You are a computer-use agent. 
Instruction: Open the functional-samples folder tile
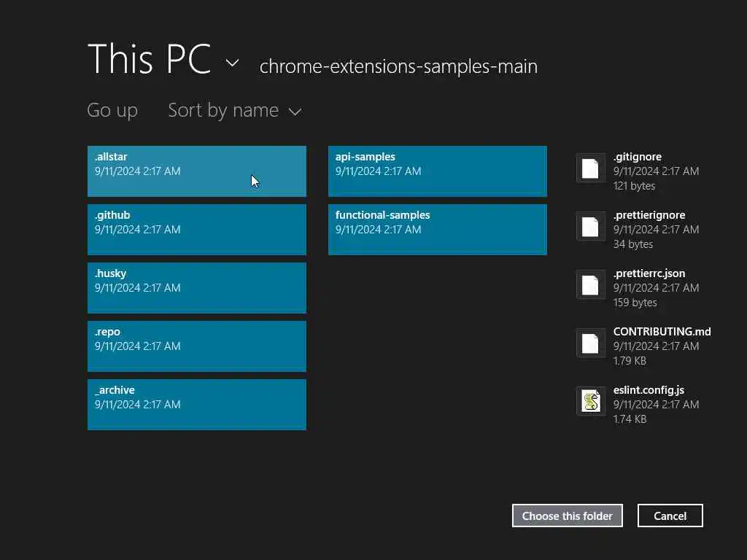438,230
